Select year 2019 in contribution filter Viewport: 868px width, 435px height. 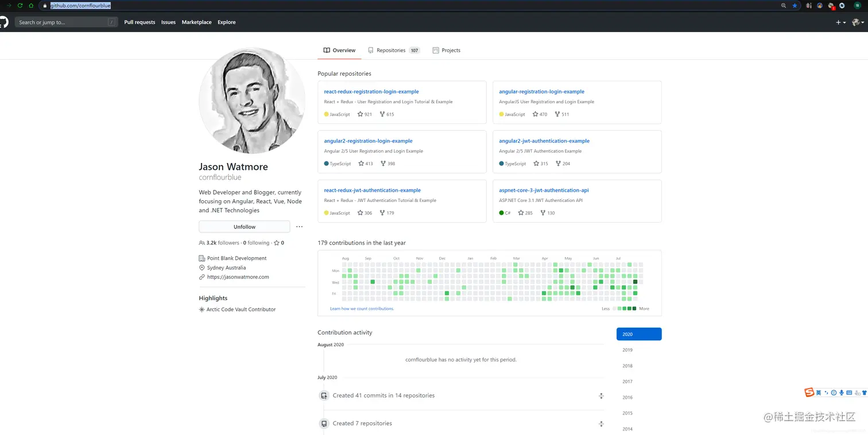click(627, 350)
